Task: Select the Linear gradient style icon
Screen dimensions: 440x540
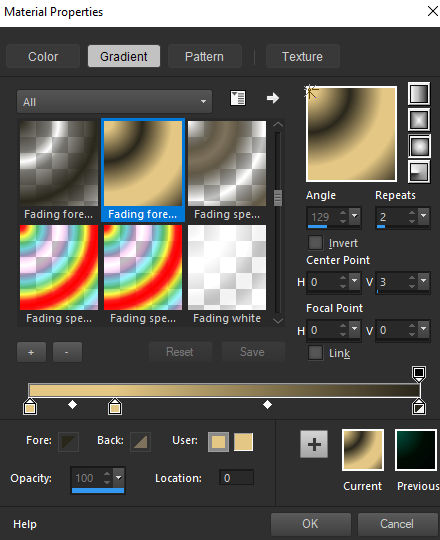Action: (x=419, y=93)
